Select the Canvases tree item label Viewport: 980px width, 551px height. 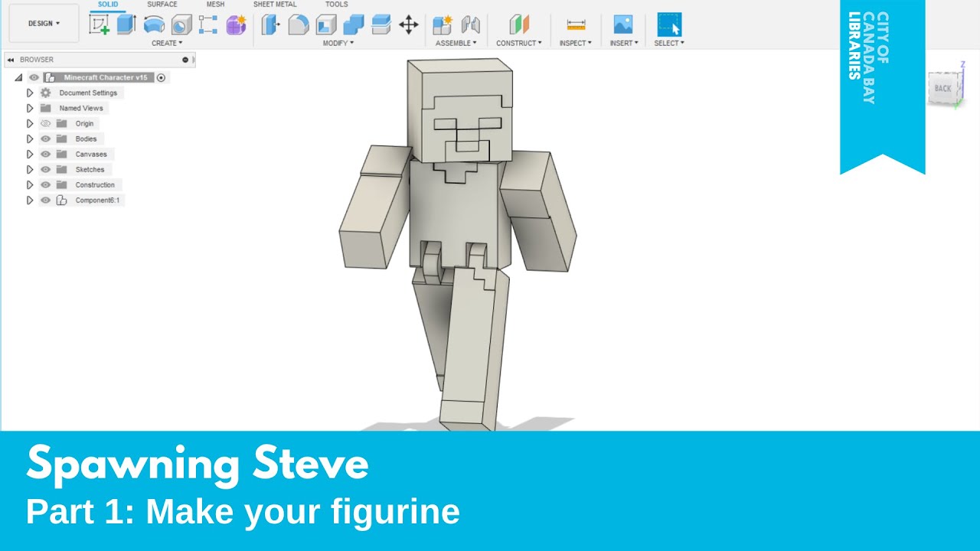(91, 154)
